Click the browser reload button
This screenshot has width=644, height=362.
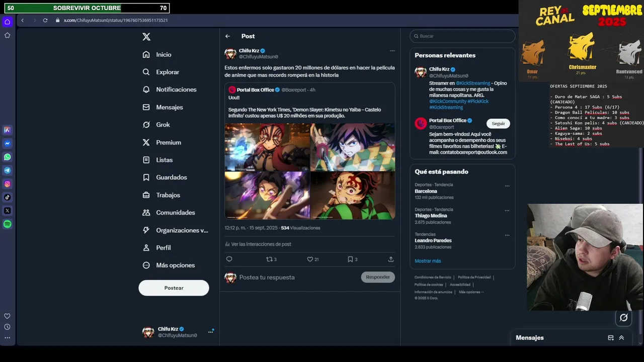pos(45,20)
